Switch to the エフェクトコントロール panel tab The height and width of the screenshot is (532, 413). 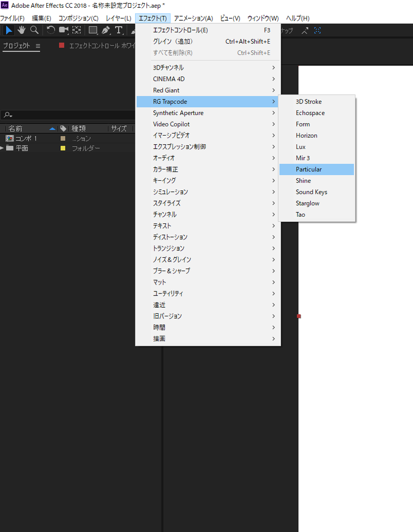[x=102, y=46]
